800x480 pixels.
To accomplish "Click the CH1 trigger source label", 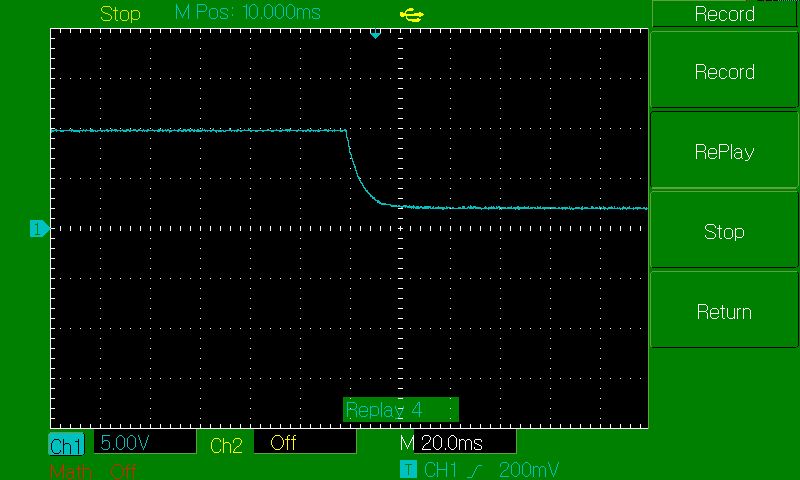I will 440,470.
